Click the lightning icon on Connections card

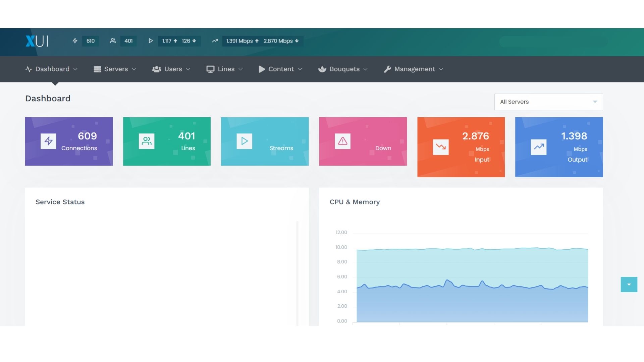[48, 141]
